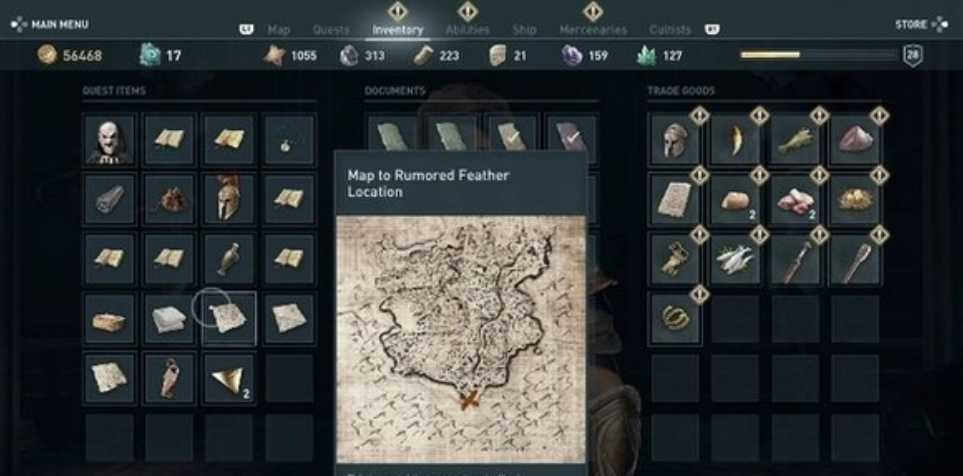Select the bronze helmet trade good
Screen dimensions: 963x476
click(x=675, y=139)
